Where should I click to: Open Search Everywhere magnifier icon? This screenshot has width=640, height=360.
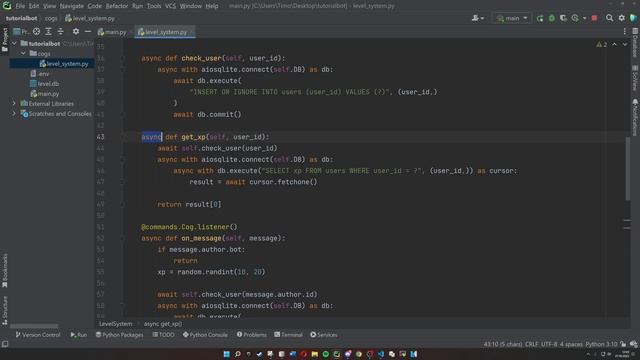(x=609, y=18)
